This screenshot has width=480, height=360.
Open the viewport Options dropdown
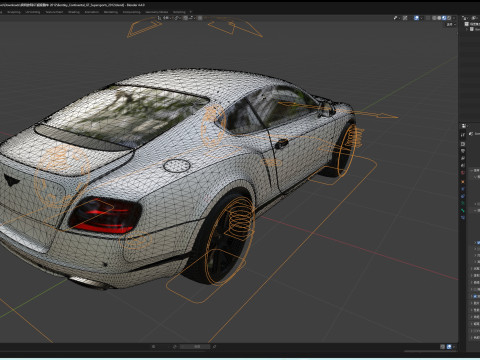point(451,24)
